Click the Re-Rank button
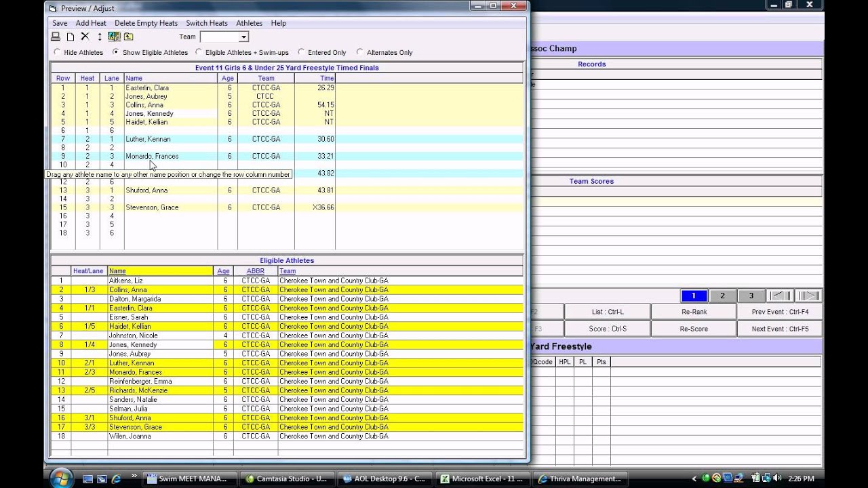 coord(694,312)
